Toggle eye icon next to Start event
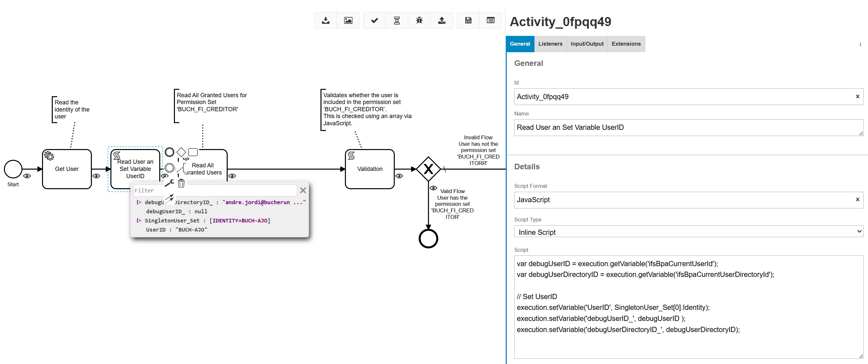This screenshot has width=868, height=364. pos(27,176)
